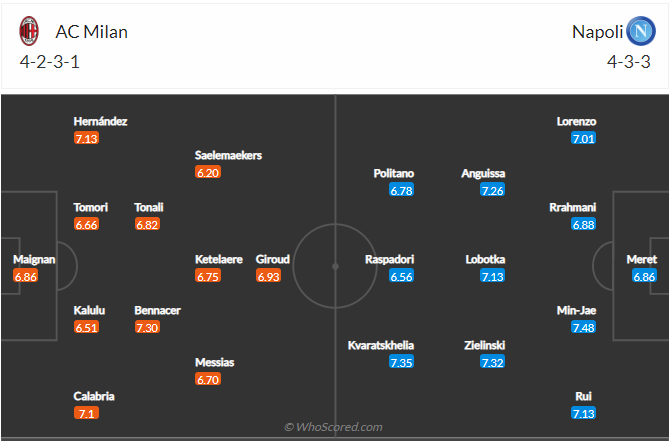Click AC Milan's 4-2-3-1 formation text
The width and height of the screenshot is (671, 441).
click(52, 61)
